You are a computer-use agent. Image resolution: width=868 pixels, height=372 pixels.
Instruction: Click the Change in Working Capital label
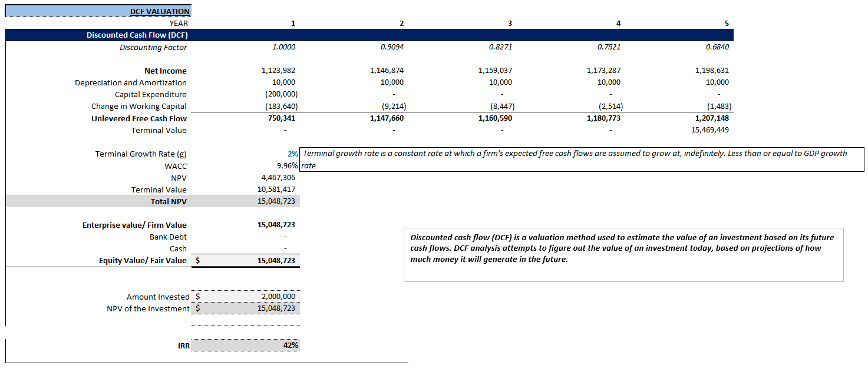pyautogui.click(x=138, y=106)
